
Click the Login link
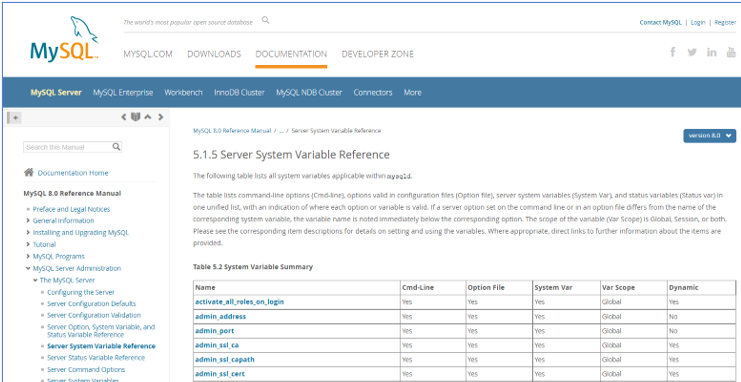click(698, 22)
